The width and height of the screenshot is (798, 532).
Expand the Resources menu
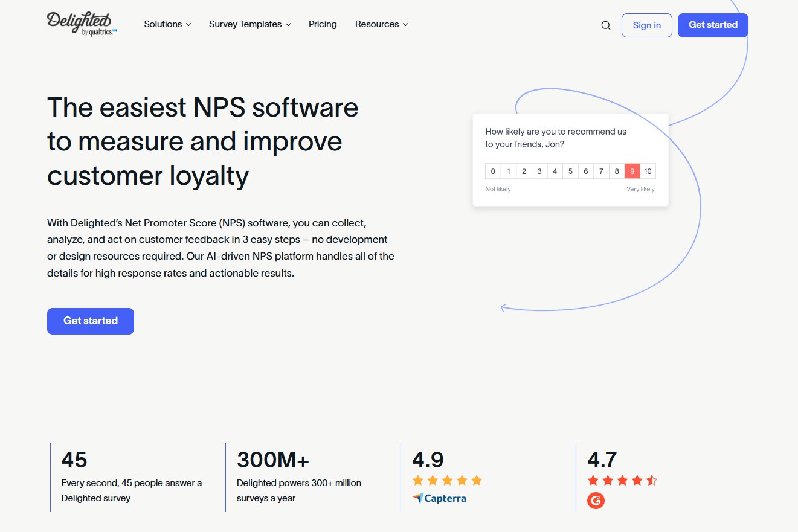381,24
